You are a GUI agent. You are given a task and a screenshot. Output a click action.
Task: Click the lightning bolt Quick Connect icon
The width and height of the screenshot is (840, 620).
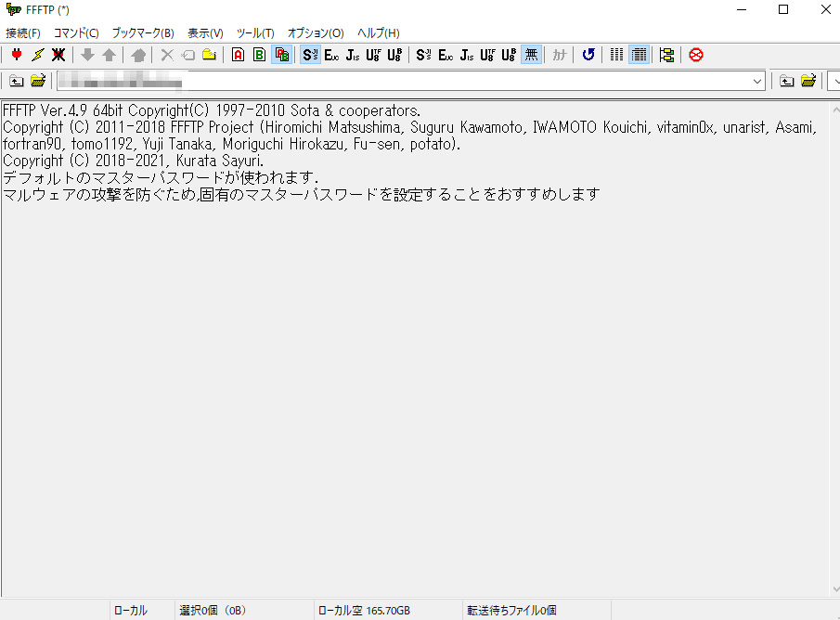[x=37, y=55]
